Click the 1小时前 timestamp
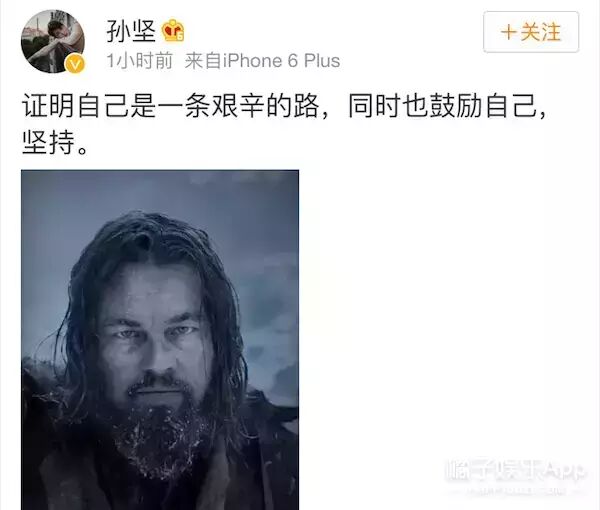Screen dimensions: 600x510 tap(139, 61)
